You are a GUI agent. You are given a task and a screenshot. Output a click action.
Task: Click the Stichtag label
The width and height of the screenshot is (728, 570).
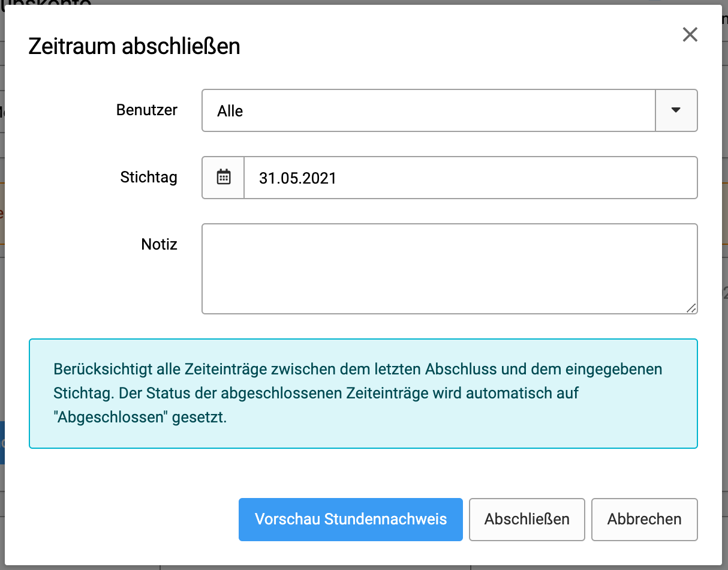149,178
